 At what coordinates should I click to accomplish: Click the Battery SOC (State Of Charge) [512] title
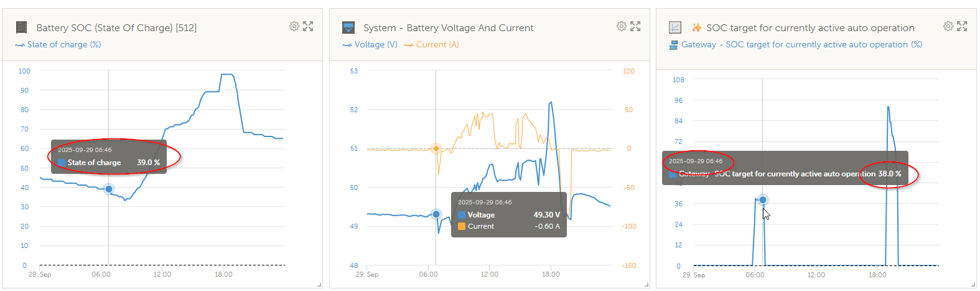116,28
